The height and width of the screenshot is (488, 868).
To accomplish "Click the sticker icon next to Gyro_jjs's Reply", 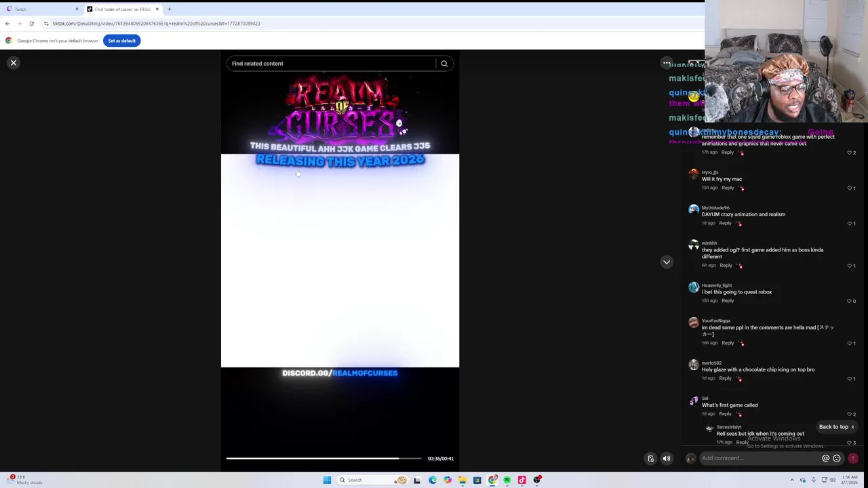I will [741, 188].
